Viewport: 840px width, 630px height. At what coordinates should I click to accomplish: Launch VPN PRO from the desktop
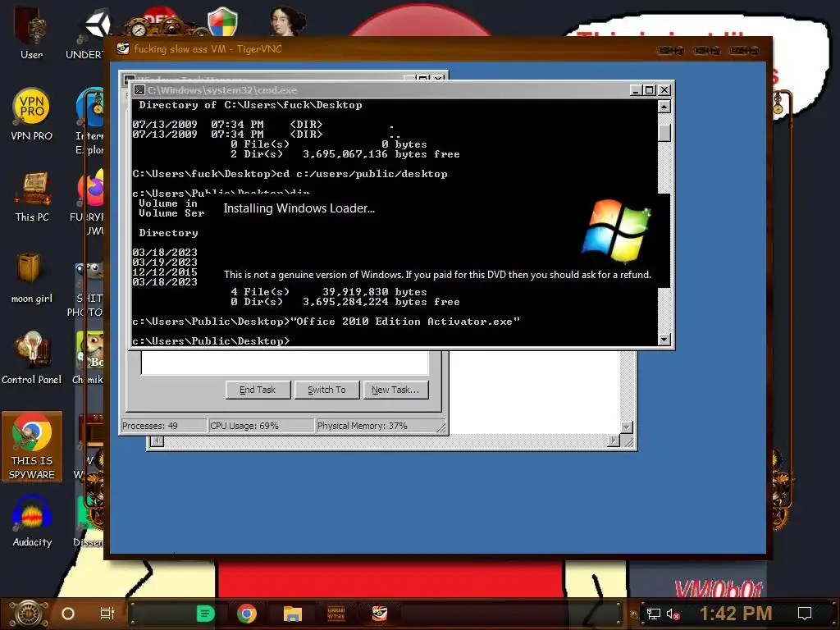click(x=32, y=115)
